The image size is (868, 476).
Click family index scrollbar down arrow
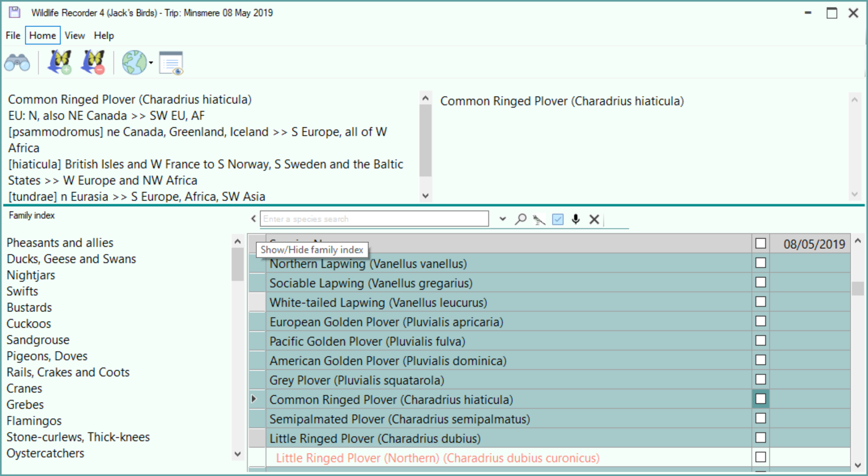pos(238,454)
